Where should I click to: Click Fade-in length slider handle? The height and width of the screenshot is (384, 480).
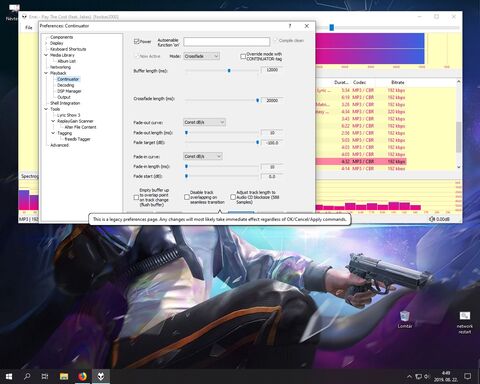click(186, 166)
